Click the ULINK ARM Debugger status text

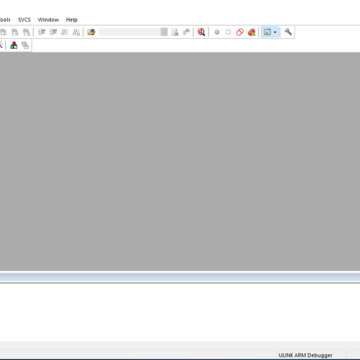tap(305, 355)
